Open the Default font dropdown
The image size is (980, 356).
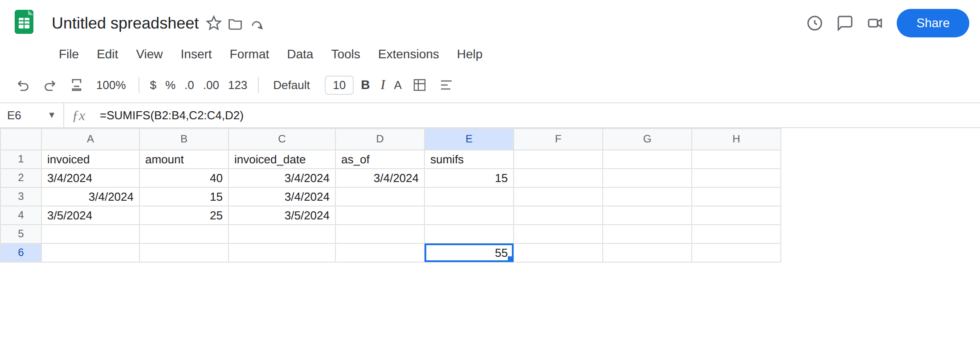point(291,85)
